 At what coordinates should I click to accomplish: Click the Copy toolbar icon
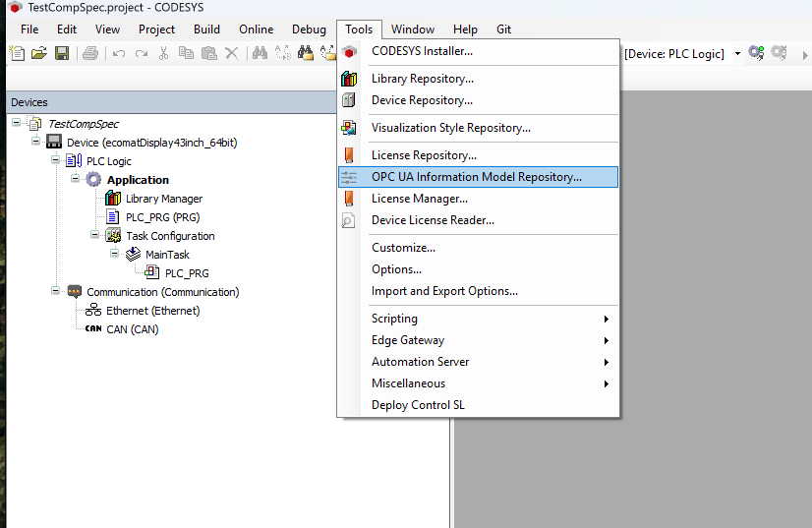[x=186, y=53]
